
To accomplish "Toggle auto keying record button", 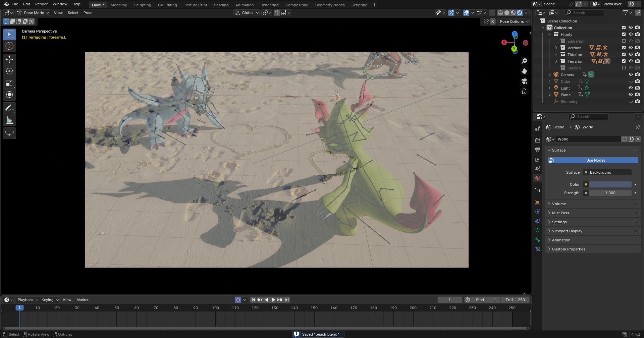I will coord(238,300).
